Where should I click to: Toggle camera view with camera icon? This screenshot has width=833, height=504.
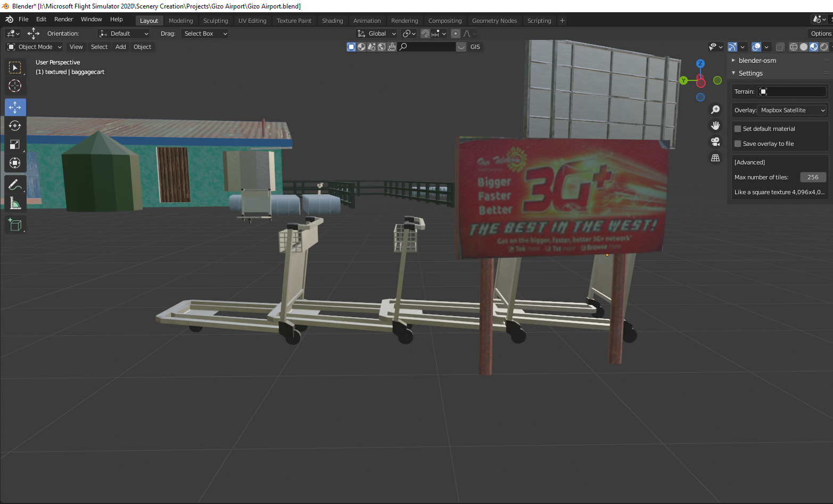pyautogui.click(x=715, y=142)
